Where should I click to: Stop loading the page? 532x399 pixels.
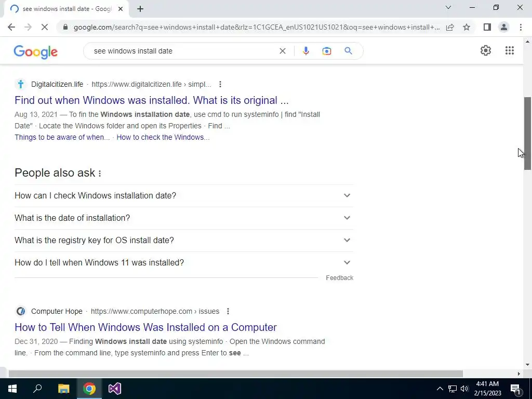click(x=45, y=27)
